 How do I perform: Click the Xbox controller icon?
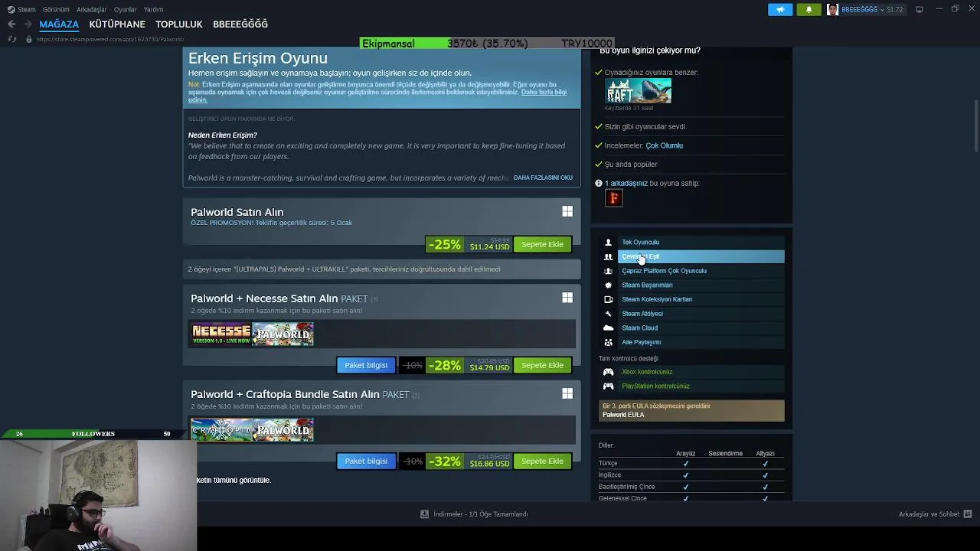coord(608,372)
